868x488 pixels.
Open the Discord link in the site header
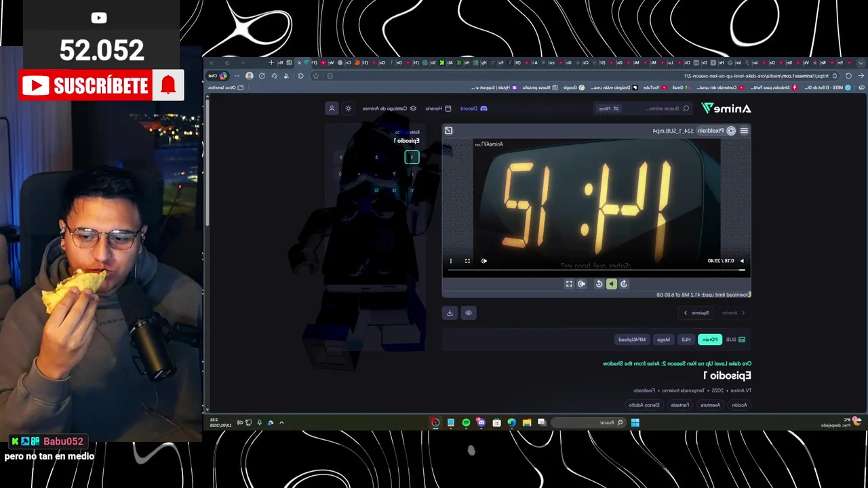point(473,108)
